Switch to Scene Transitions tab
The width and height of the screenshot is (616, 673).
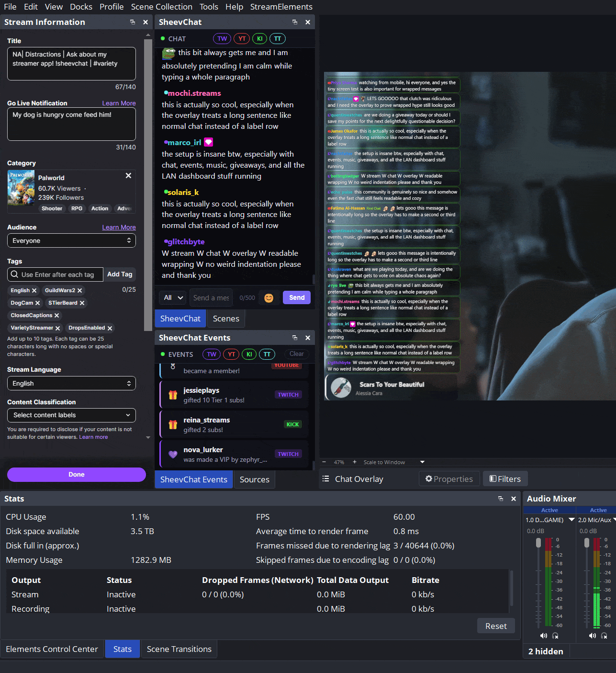[179, 649]
